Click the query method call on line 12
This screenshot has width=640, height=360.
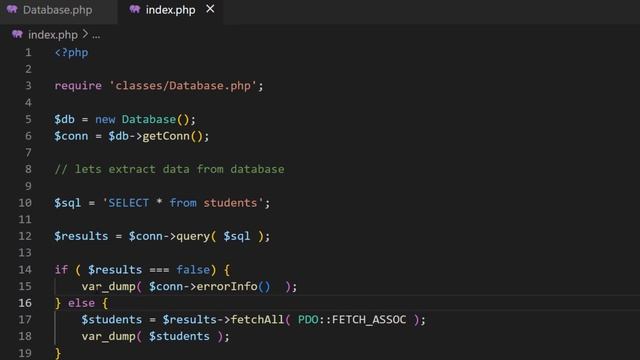click(193, 236)
